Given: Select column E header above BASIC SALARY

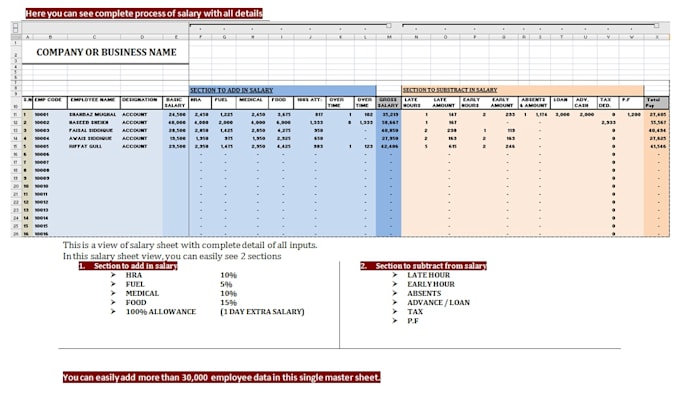Looking at the screenshot, I should point(176,37).
